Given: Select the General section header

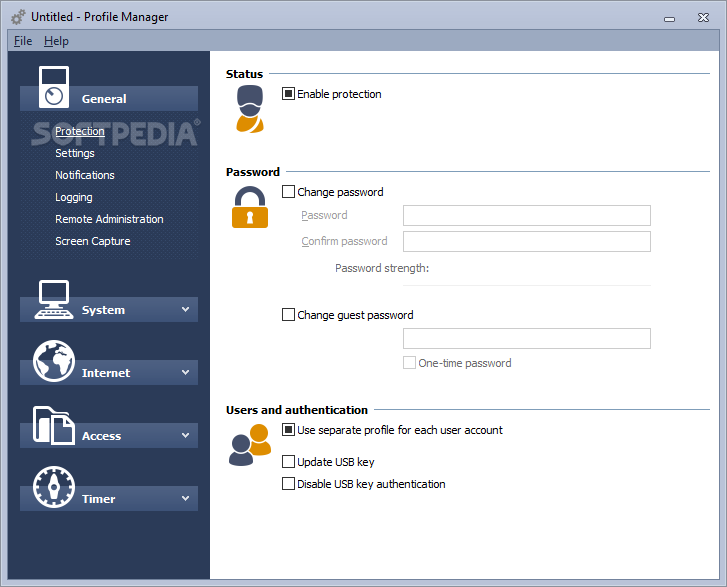Looking at the screenshot, I should tap(109, 98).
